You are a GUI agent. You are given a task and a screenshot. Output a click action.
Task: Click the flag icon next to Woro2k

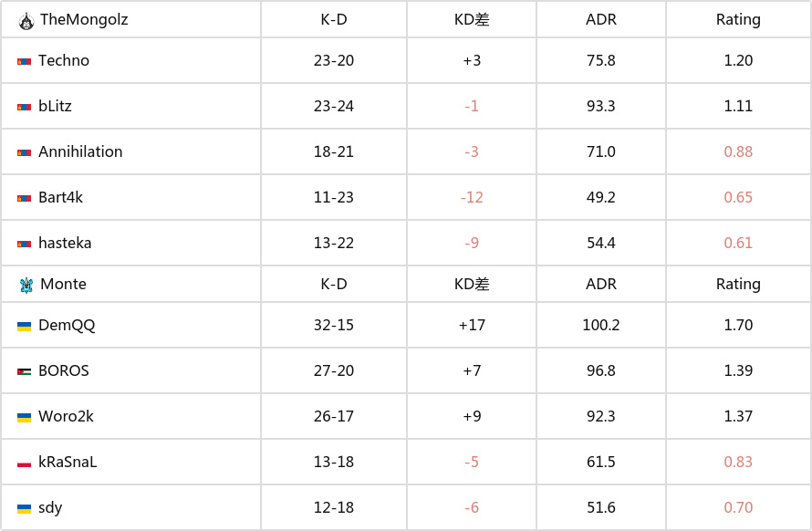click(24, 417)
